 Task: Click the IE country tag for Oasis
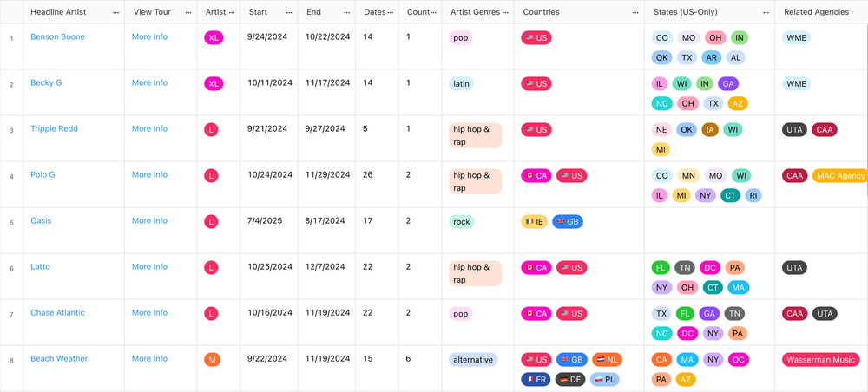point(534,222)
